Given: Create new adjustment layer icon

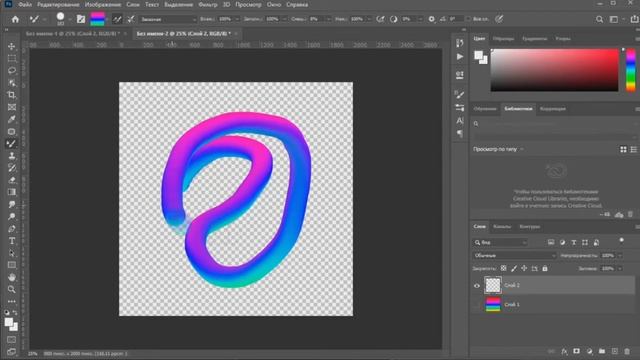Looking at the screenshot, I should (x=589, y=351).
